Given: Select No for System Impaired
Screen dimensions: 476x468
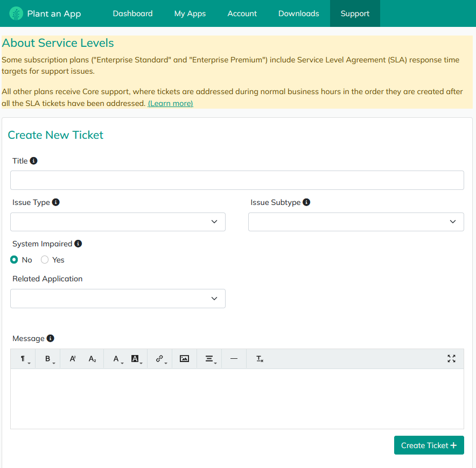Looking at the screenshot, I should coord(15,260).
